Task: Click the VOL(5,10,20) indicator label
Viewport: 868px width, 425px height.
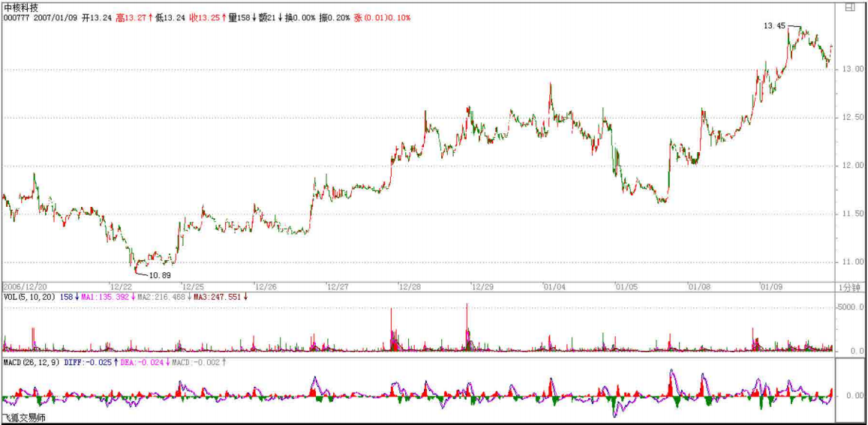Action: [28, 298]
